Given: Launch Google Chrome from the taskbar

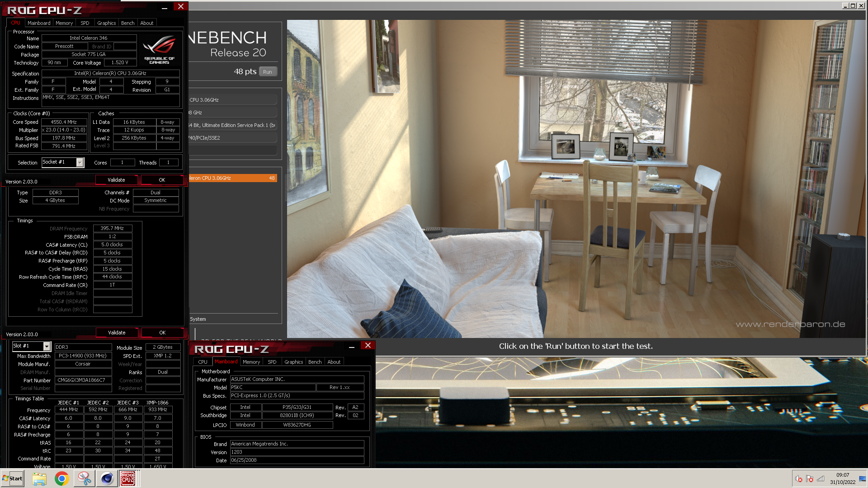Looking at the screenshot, I should [x=62, y=479].
